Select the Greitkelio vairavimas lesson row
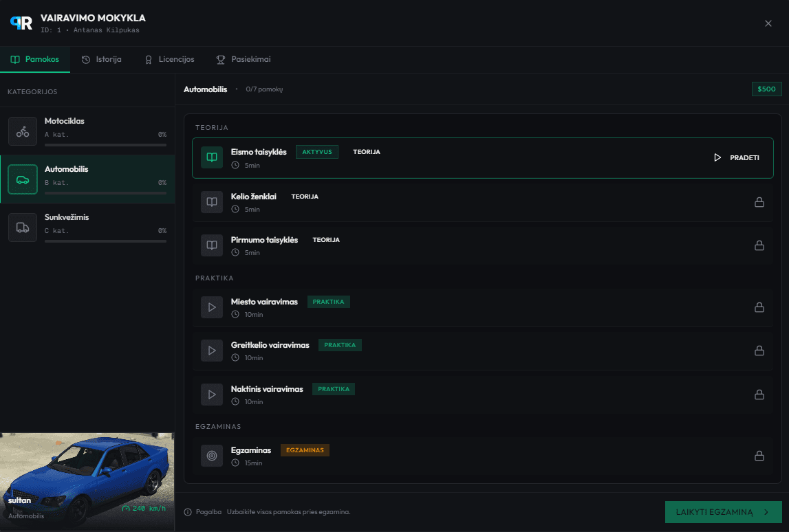Viewport: 789px width, 532px height. [x=482, y=351]
